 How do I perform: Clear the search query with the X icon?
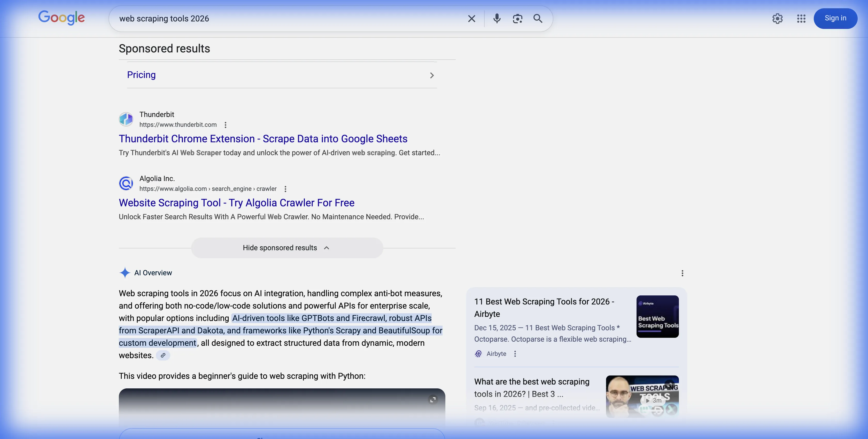point(471,19)
